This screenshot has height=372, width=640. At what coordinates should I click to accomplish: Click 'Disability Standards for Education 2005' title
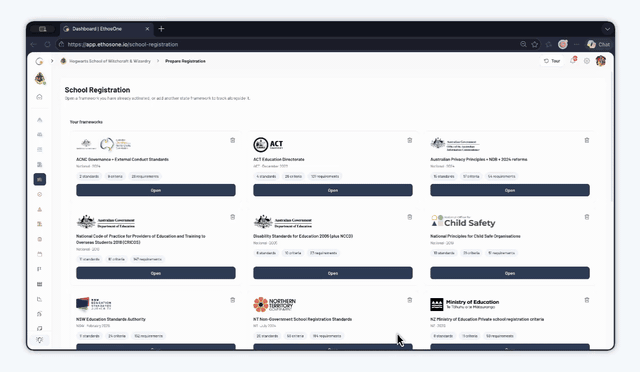click(x=303, y=236)
